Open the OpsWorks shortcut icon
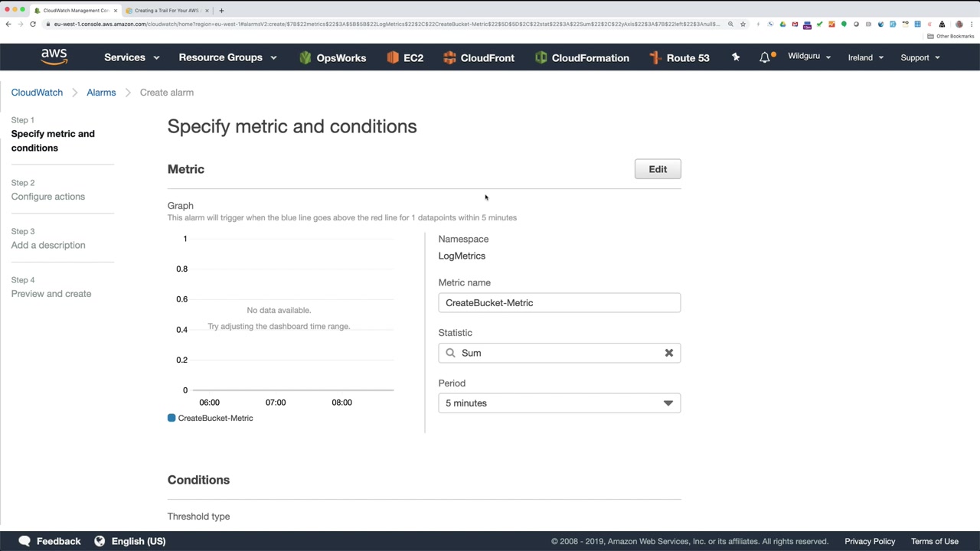980x551 pixels. 305,57
